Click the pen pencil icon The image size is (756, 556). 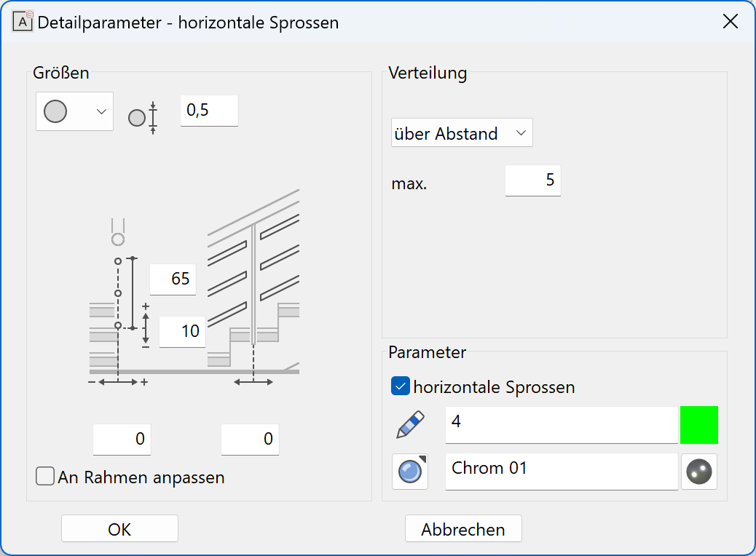pos(410,424)
